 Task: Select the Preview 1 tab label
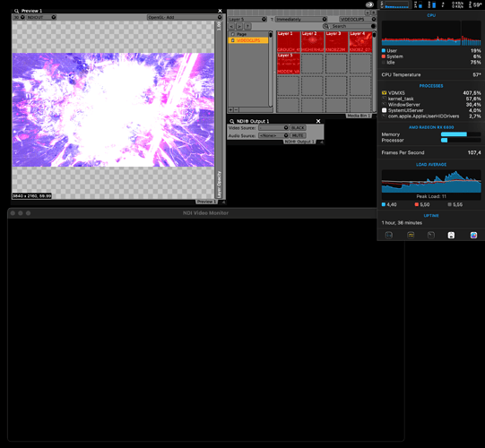(205, 202)
